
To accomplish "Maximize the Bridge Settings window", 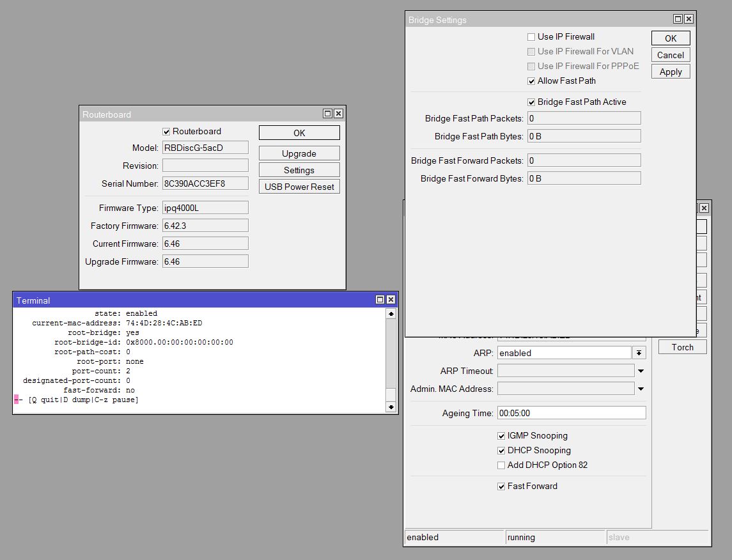I will 678,20.
